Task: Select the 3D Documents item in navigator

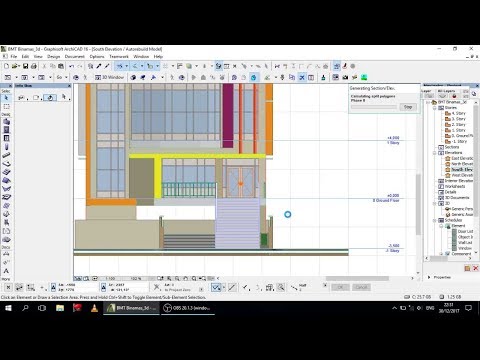Action: click(x=454, y=198)
